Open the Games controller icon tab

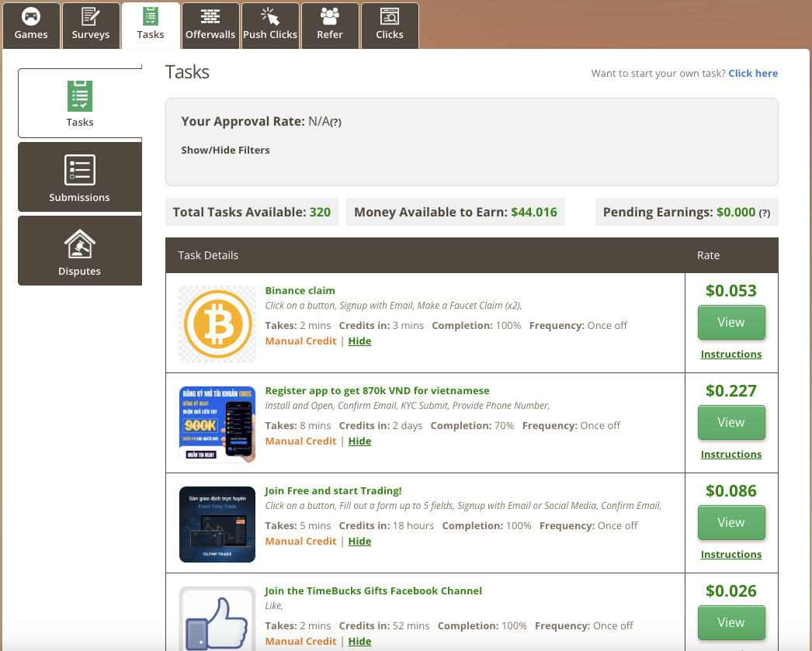click(x=31, y=16)
